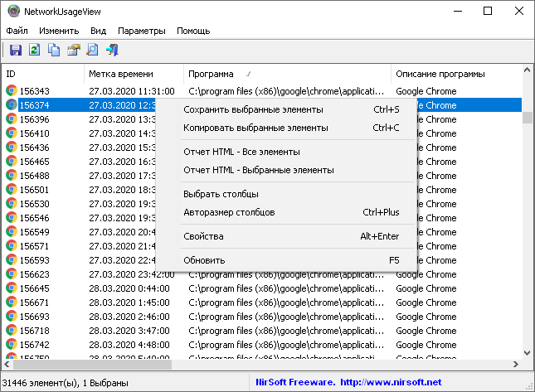This screenshot has height=392, width=535.
Task: Click the vertical scrollbar down arrow
Action: tap(528, 353)
